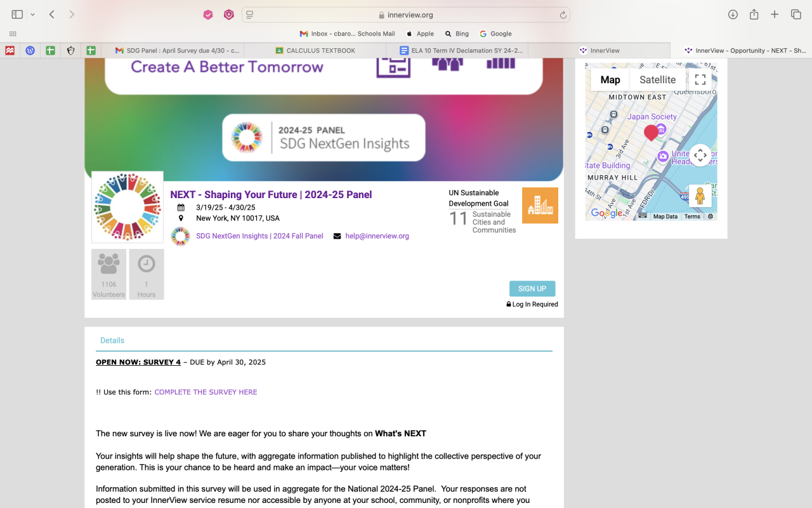Click the Japan Society map label

(652, 117)
